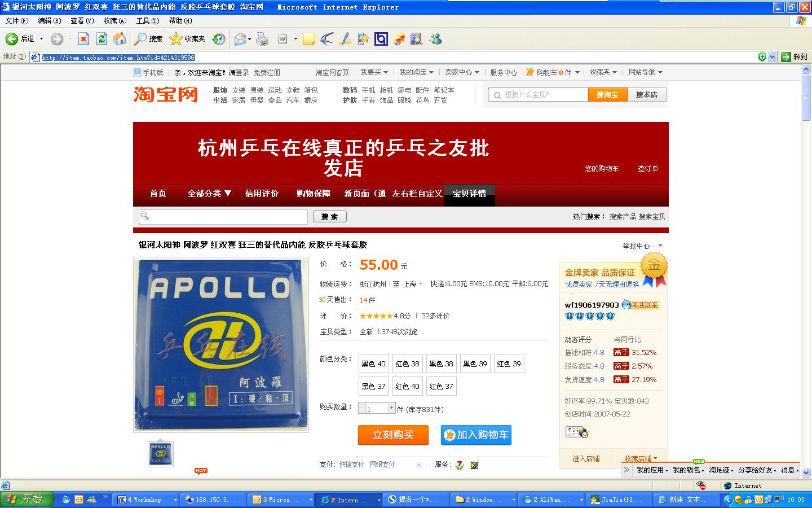Click the 加入购物车 add to cart button

pos(476,435)
